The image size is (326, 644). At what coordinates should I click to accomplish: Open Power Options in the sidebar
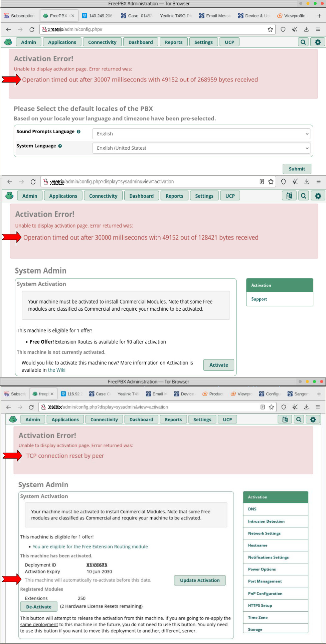click(x=276, y=569)
